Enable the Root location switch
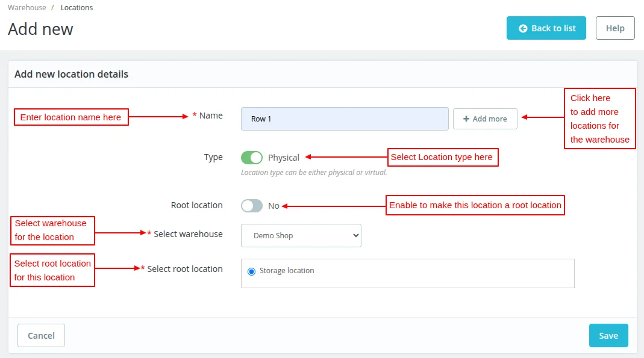This screenshot has height=358, width=644. tap(252, 206)
